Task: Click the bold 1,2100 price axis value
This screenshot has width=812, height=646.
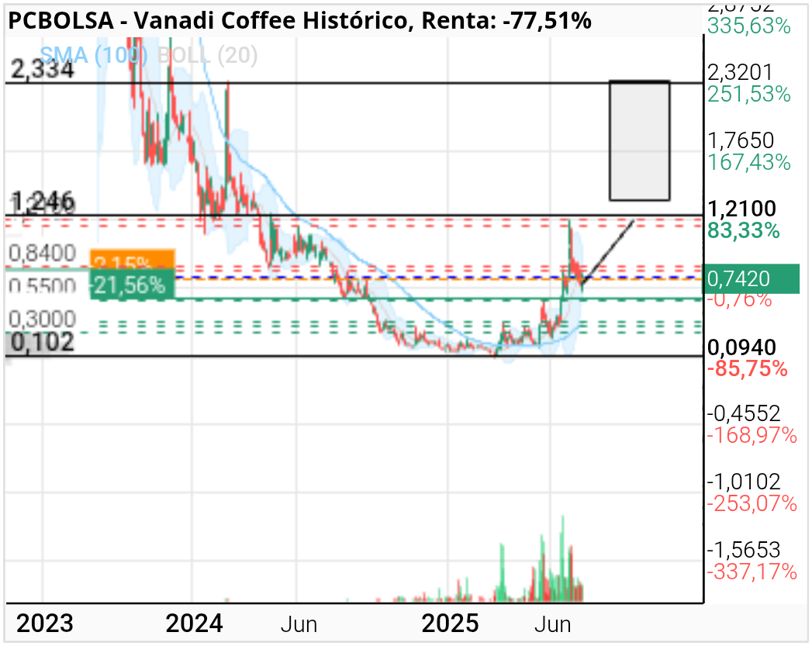Action: pyautogui.click(x=741, y=209)
